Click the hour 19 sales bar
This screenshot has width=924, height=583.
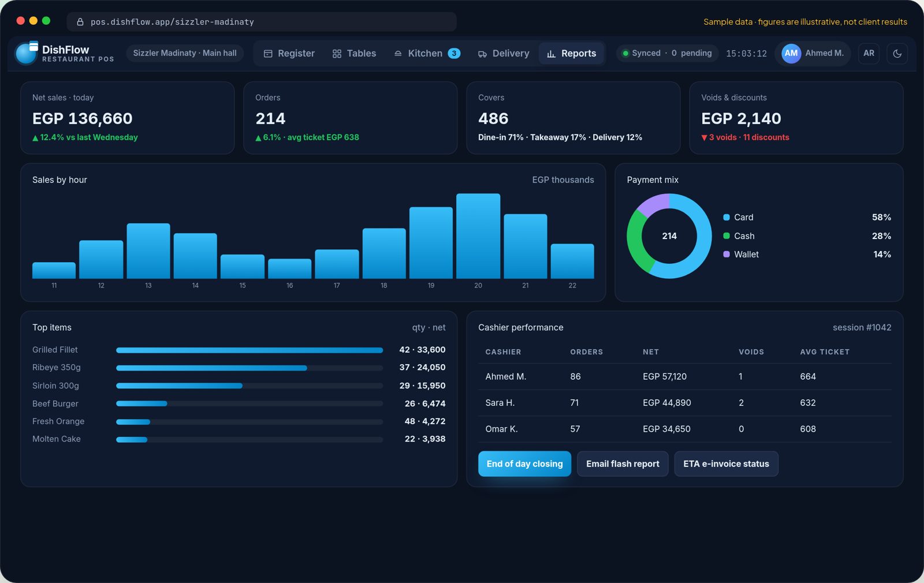tap(431, 243)
